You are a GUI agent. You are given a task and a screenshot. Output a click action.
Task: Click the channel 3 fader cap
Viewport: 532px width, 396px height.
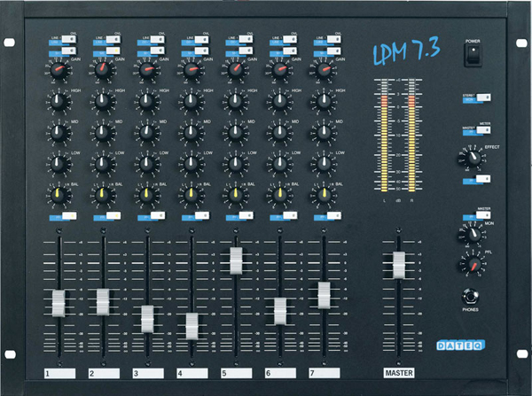point(147,319)
